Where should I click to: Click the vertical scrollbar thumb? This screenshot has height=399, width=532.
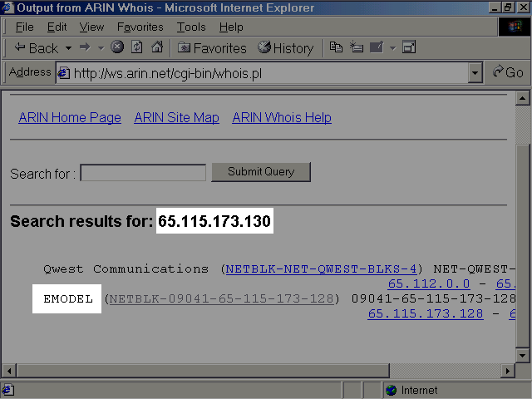pyautogui.click(x=523, y=246)
